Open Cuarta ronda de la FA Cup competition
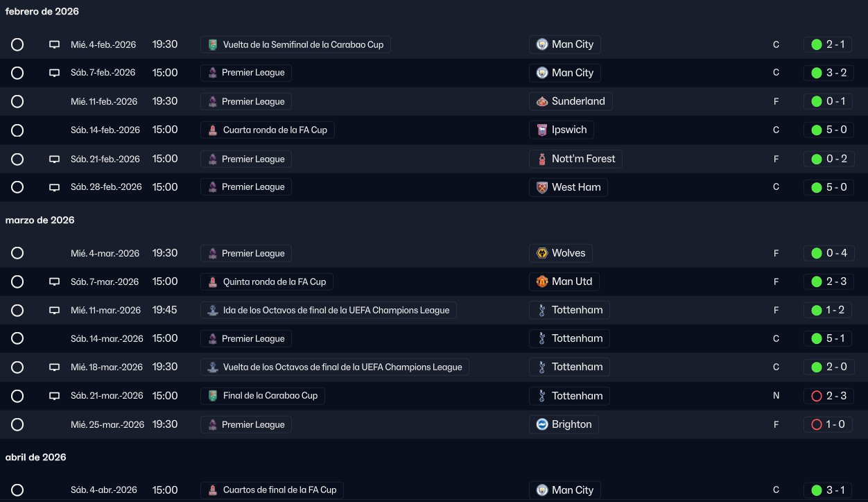 tap(275, 130)
